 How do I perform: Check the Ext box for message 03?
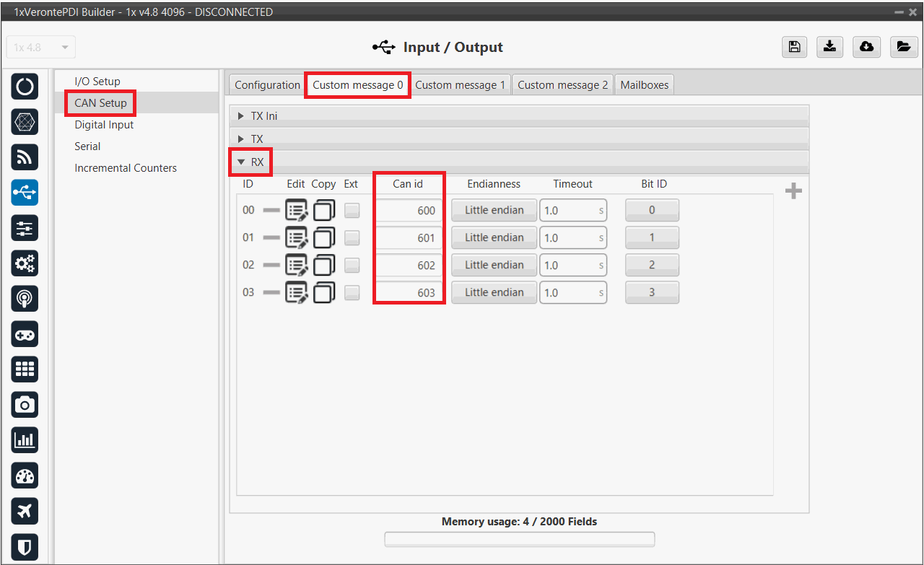click(x=352, y=293)
